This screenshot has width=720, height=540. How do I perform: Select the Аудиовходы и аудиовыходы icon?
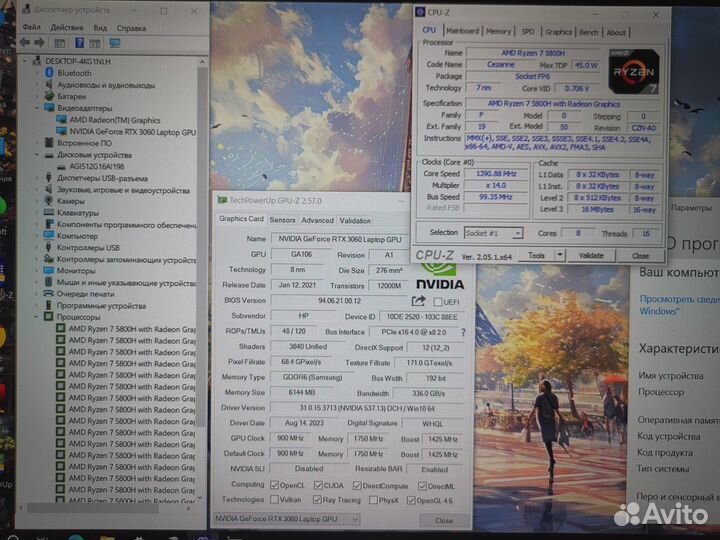click(x=49, y=85)
